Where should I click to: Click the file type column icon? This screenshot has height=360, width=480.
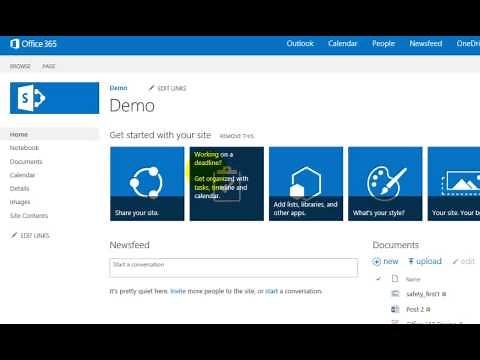(395, 279)
